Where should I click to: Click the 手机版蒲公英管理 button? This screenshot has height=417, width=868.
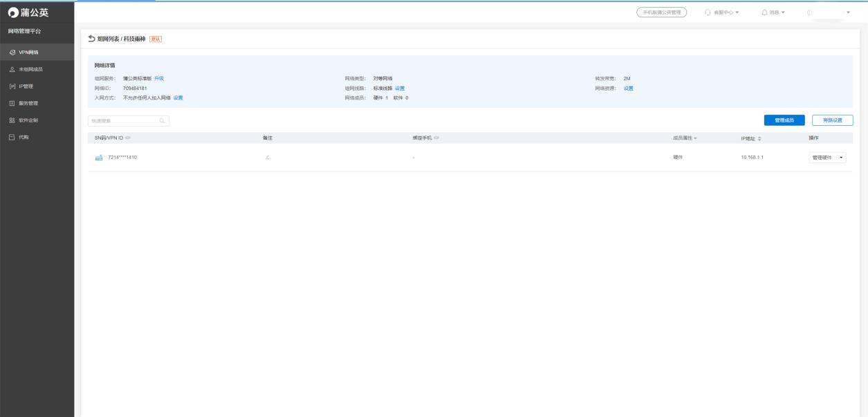tap(661, 12)
